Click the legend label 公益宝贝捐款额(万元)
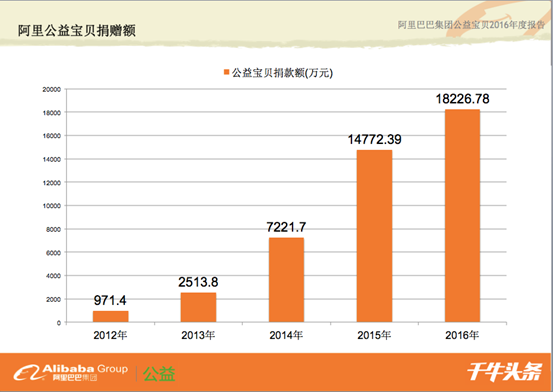Viewport: 553px width, 392px height. [282, 73]
